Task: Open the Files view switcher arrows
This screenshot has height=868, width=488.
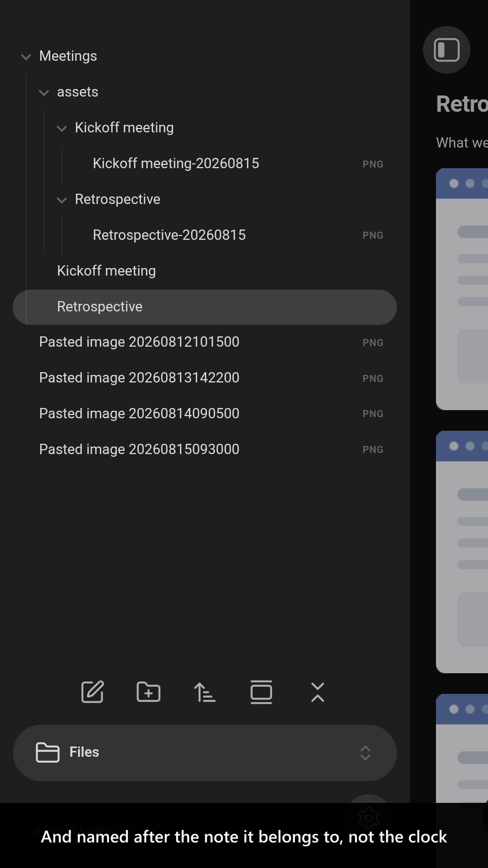Action: [x=365, y=753]
